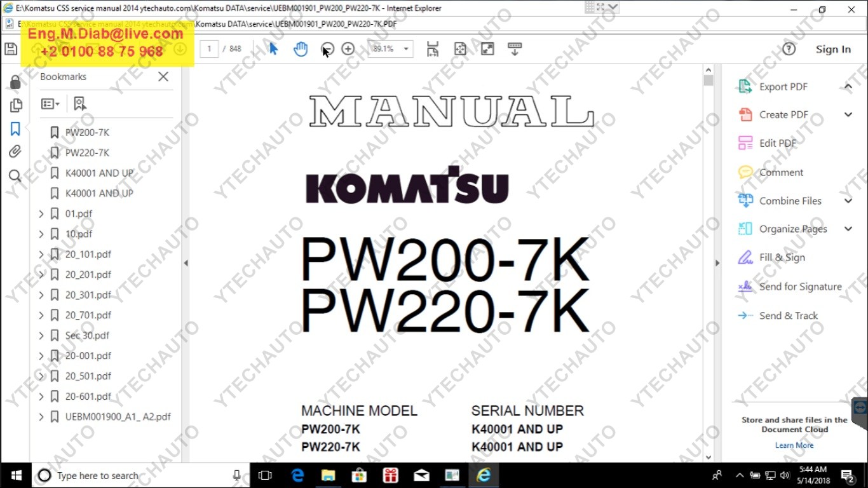Click the document scroll up arrow

pyautogui.click(x=709, y=69)
